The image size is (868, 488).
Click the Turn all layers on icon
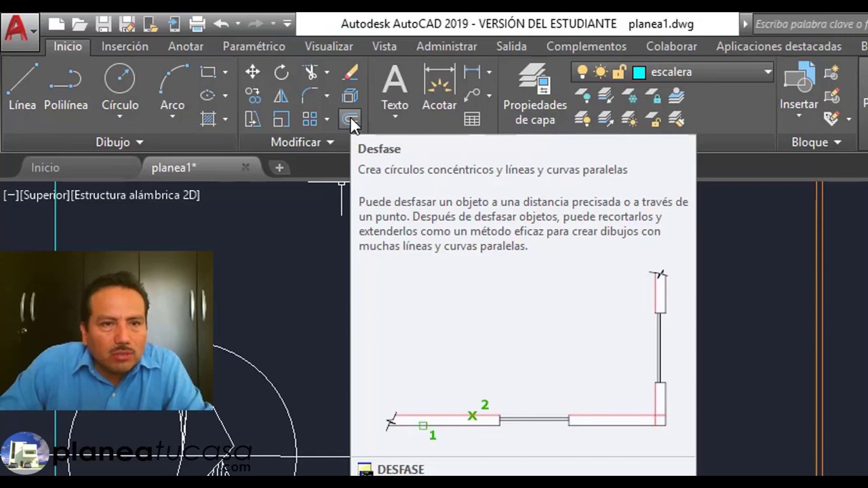583,120
